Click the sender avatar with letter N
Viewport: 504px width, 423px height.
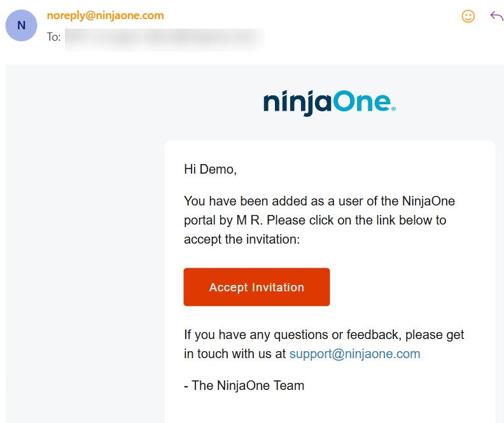point(22,25)
